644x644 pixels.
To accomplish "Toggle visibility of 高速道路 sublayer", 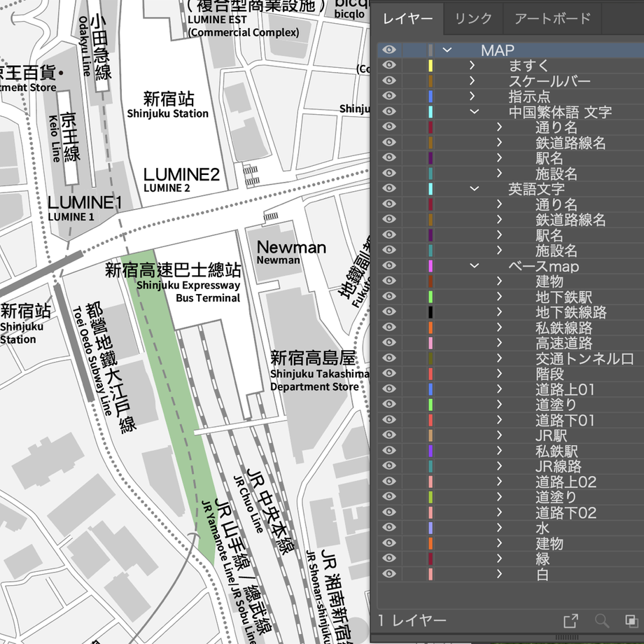I will 389,342.
